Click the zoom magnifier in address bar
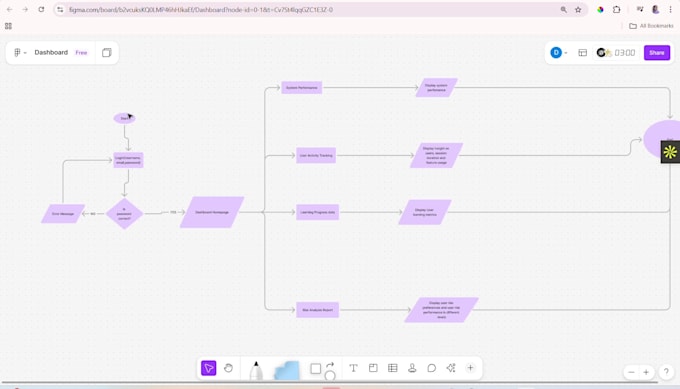The image size is (680, 389). (x=563, y=10)
